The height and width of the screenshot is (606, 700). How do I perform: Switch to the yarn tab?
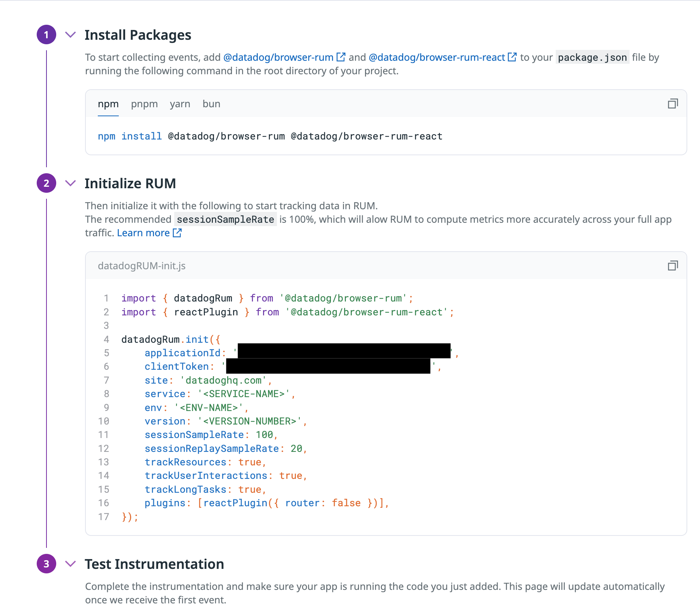(180, 104)
